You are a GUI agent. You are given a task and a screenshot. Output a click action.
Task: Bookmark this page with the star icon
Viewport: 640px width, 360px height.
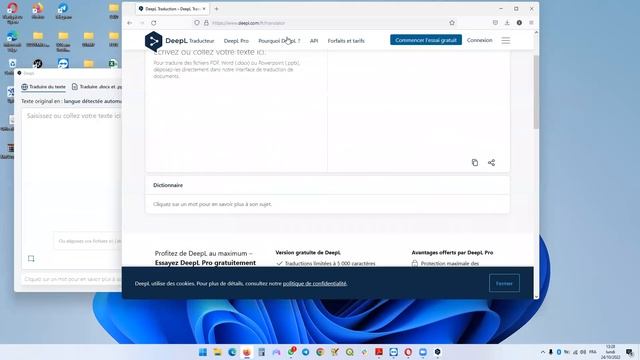(452, 23)
